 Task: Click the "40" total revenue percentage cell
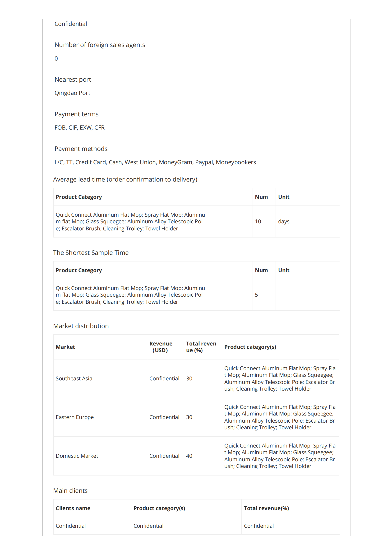click(x=189, y=456)
